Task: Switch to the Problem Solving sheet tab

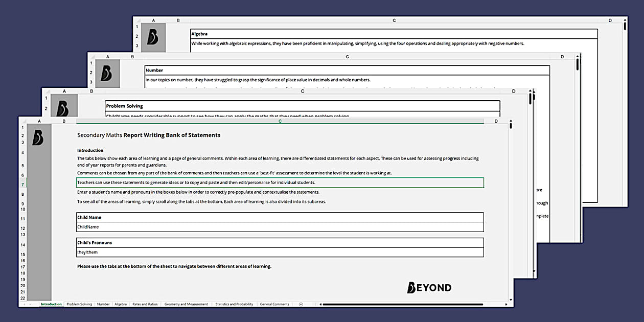Action: pos(78,304)
